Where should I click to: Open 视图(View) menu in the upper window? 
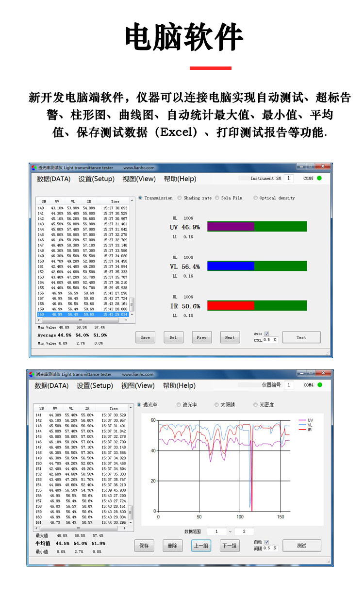tap(139, 179)
